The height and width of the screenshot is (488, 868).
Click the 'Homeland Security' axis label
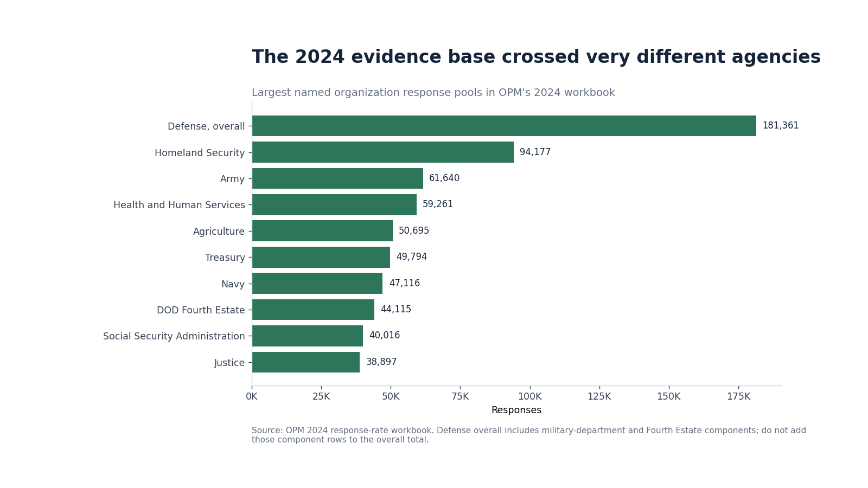click(x=200, y=153)
